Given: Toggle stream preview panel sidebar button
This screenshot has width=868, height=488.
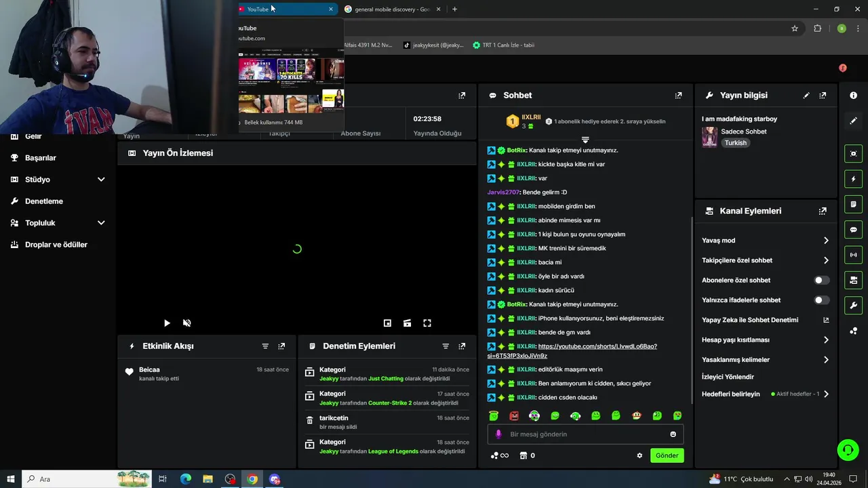Looking at the screenshot, I should [x=853, y=154].
